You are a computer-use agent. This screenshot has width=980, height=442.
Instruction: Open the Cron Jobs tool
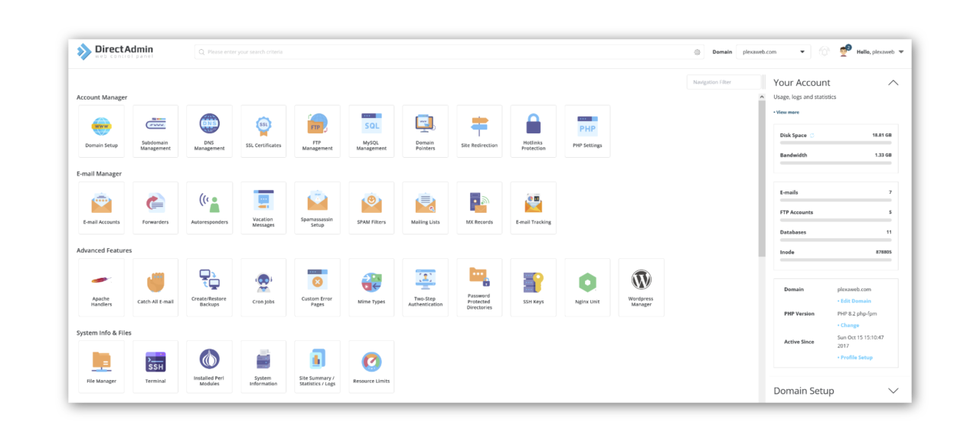pos(263,286)
